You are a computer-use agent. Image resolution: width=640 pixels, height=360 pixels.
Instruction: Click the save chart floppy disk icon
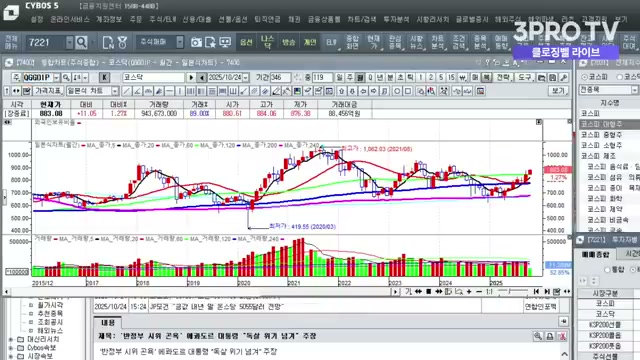[x=553, y=78]
